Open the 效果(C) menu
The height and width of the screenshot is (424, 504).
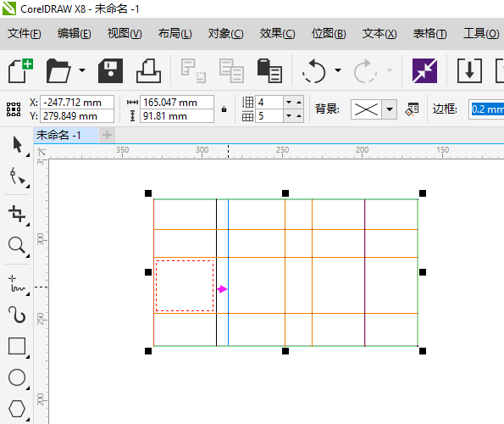[277, 33]
